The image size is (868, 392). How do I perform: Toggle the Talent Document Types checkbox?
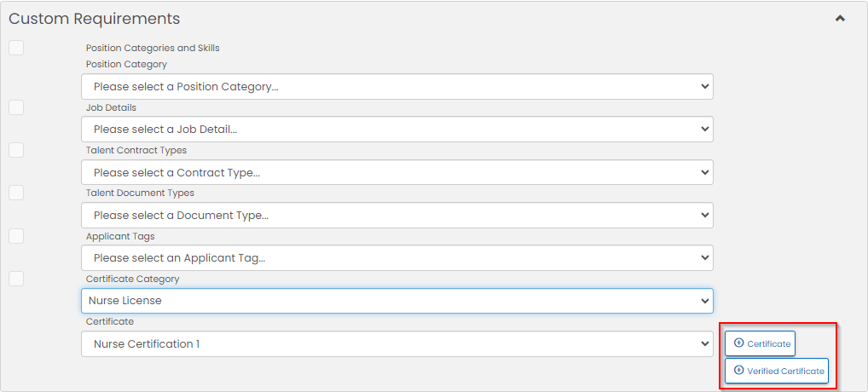pos(16,193)
